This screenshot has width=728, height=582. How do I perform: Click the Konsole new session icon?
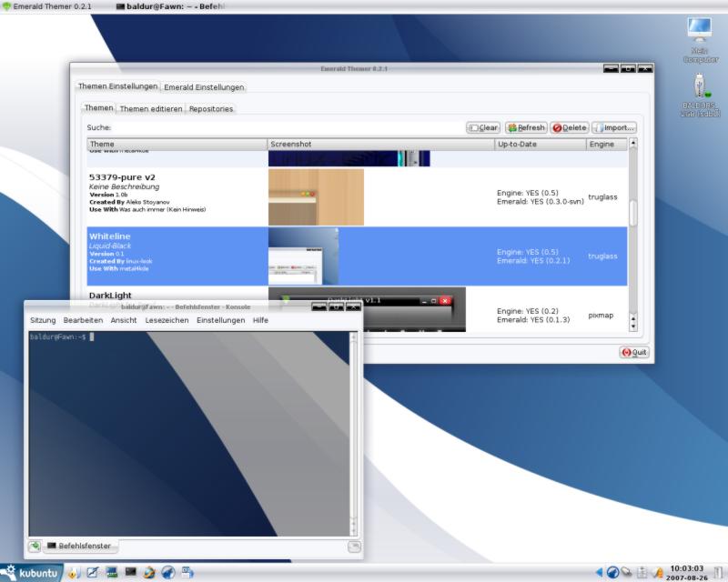(x=35, y=547)
